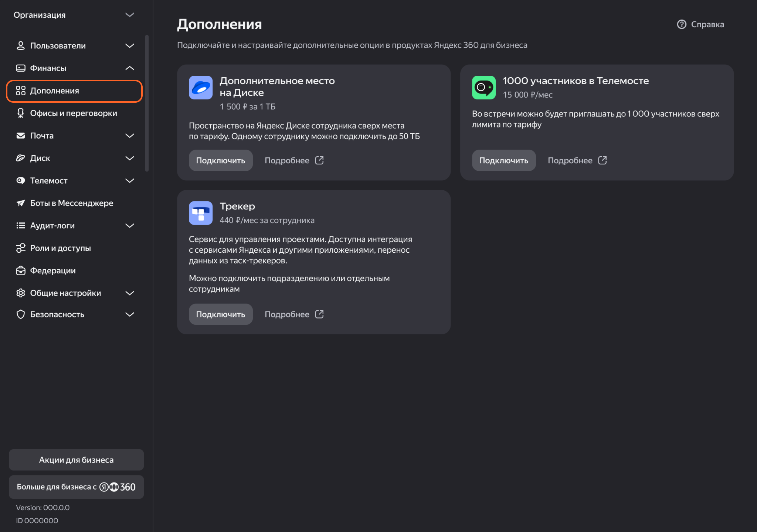
Task: Open the Организация dropdown
Action: (129, 15)
